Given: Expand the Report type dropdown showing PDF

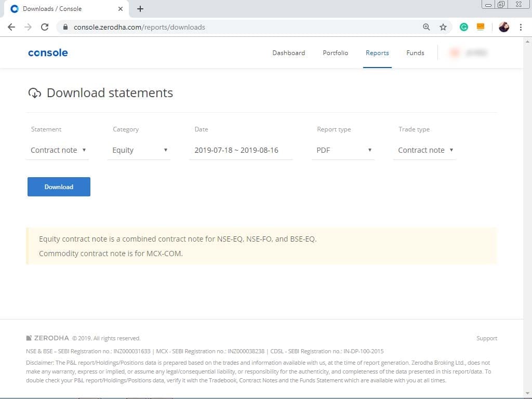Looking at the screenshot, I should tap(343, 150).
